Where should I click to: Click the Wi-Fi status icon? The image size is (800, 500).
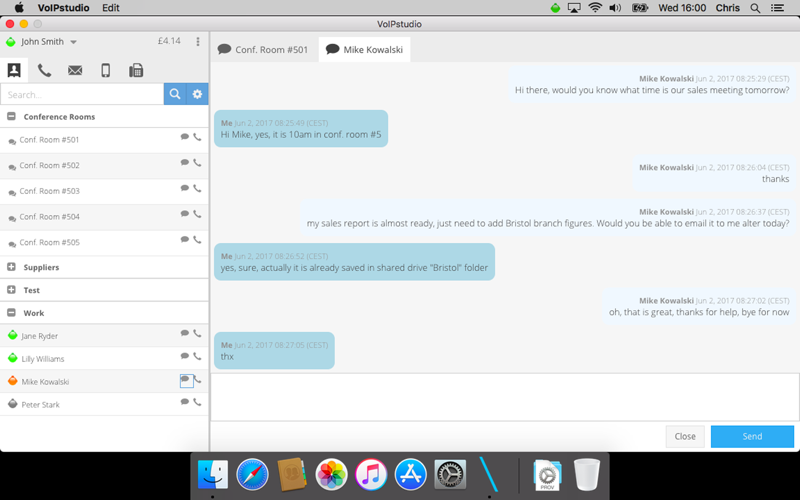coord(595,8)
